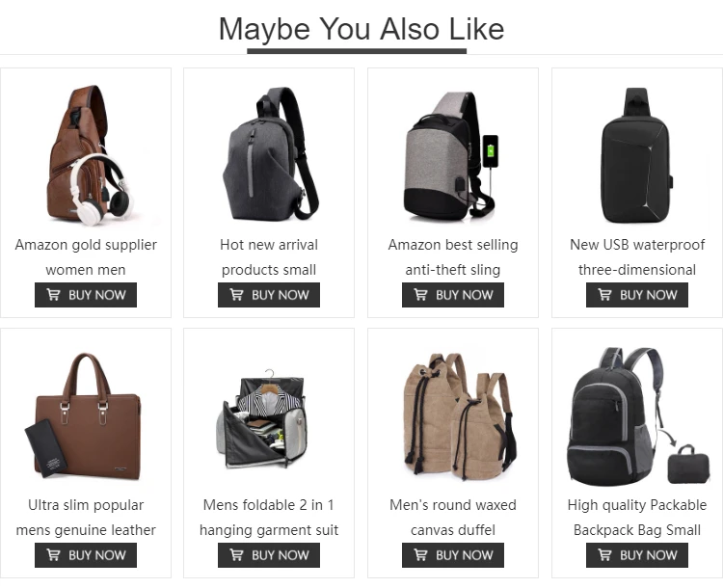View the black three-dimensional sling bag image

(637, 154)
